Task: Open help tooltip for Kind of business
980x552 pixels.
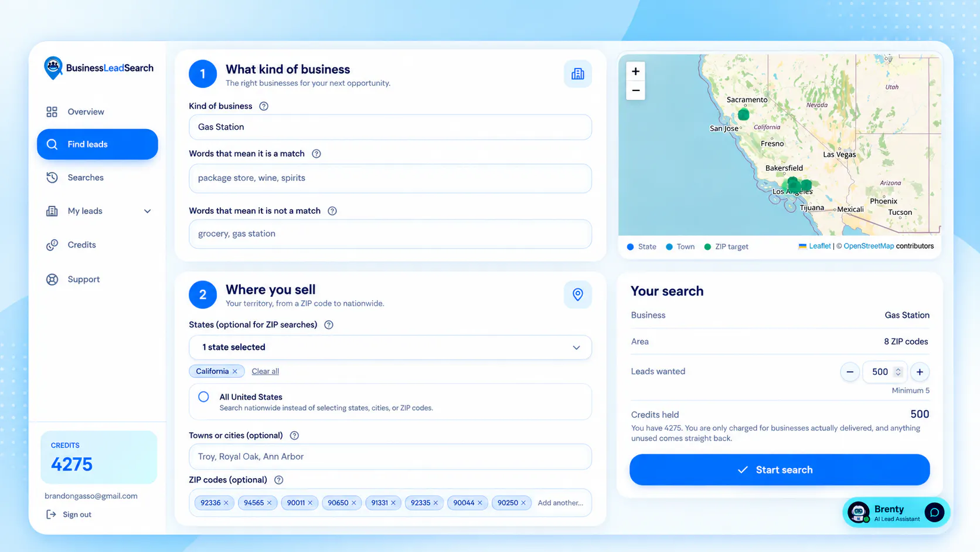Action: click(x=264, y=106)
